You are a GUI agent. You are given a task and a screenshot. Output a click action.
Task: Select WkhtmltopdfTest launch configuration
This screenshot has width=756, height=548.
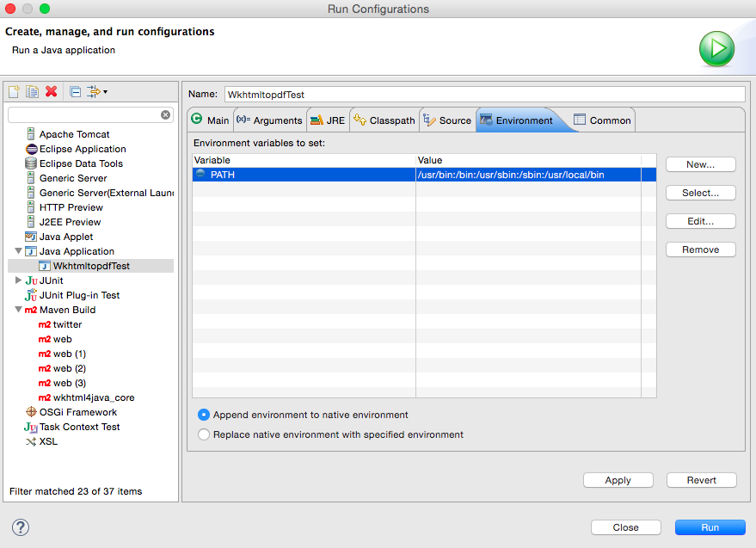(91, 266)
